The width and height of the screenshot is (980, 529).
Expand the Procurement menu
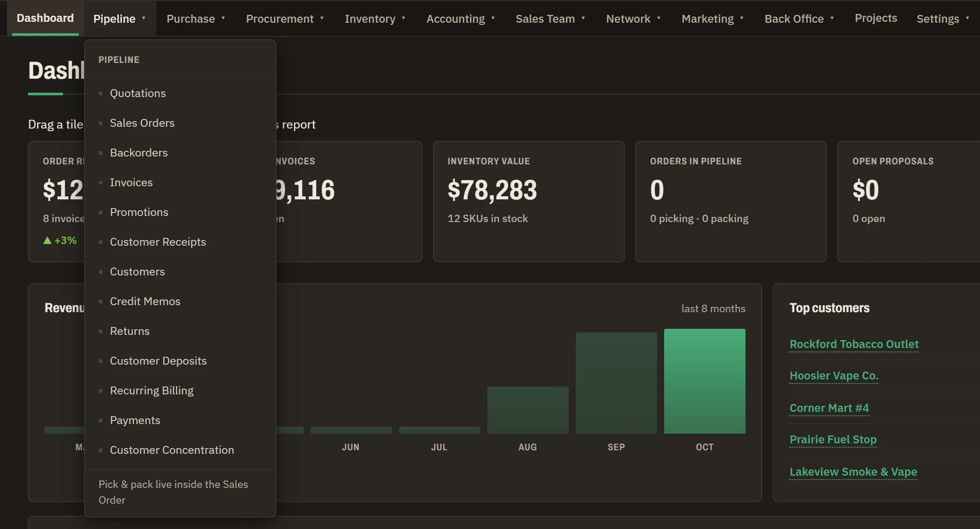[285, 18]
